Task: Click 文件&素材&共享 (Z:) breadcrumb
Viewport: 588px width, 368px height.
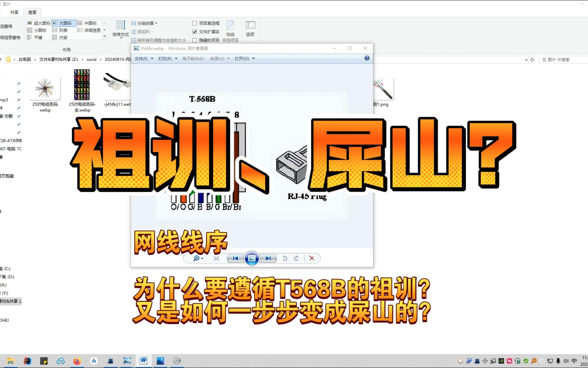Action: (x=59, y=59)
